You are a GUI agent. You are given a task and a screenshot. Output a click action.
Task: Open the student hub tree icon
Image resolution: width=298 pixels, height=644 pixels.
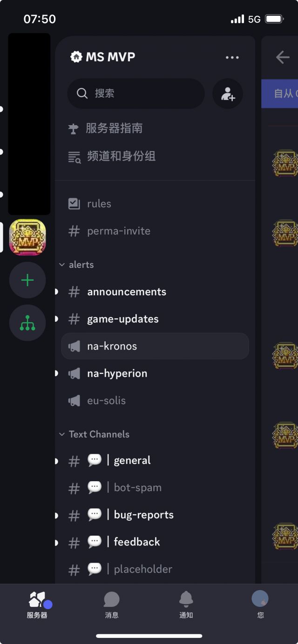27,323
